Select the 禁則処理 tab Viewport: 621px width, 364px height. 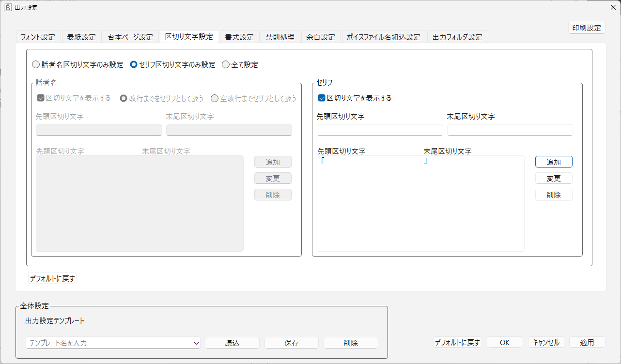[x=280, y=36]
